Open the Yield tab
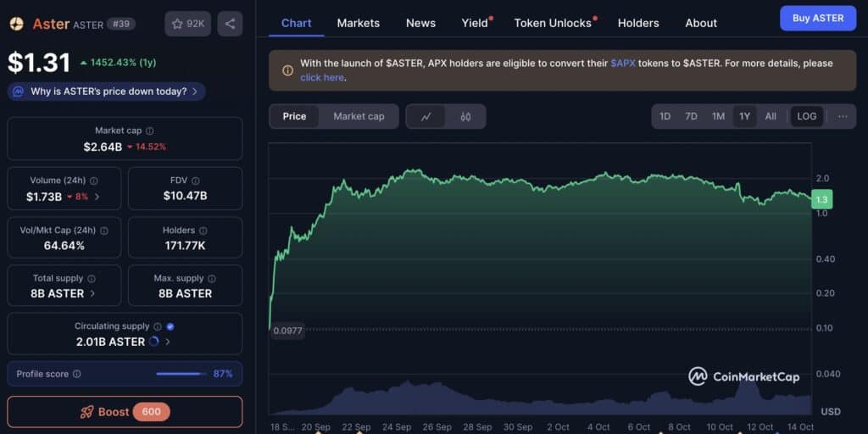 tap(475, 23)
